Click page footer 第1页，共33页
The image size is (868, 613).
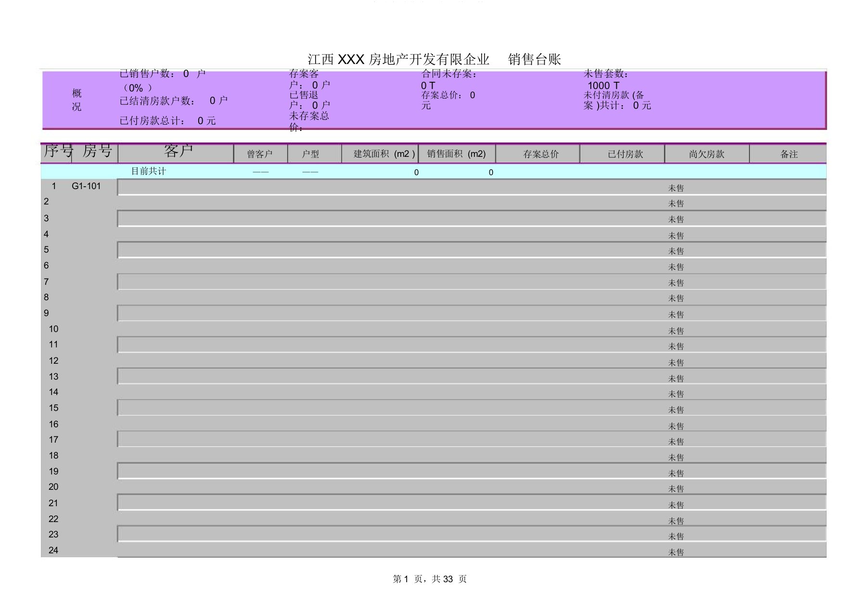(x=430, y=579)
